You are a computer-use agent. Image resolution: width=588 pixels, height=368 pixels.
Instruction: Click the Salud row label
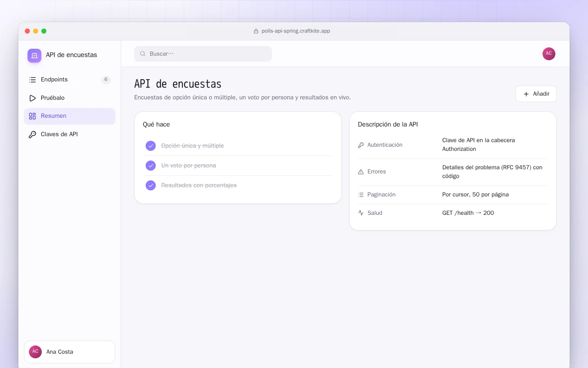[x=375, y=213]
